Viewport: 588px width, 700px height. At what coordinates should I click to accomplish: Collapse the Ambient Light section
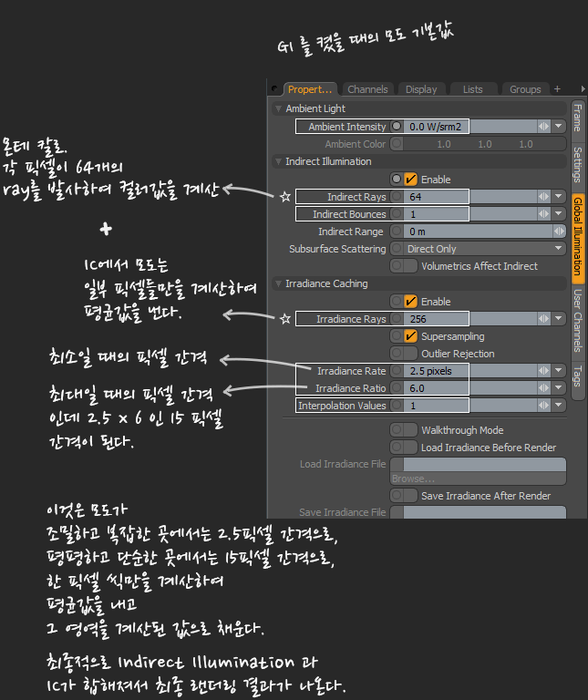278,109
